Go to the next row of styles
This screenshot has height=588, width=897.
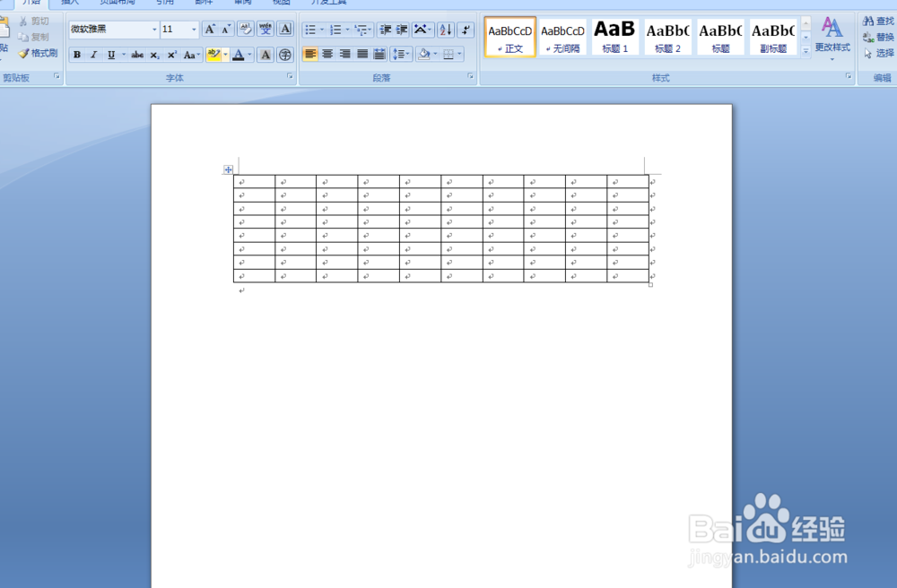(x=806, y=37)
